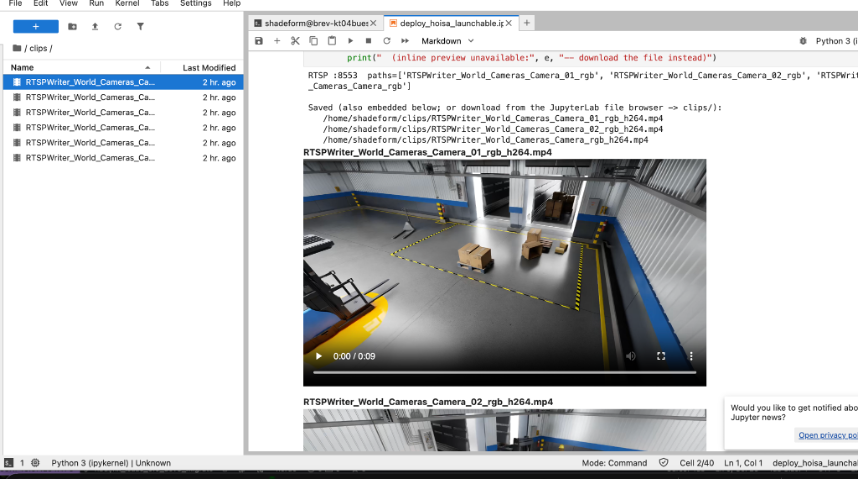
Task: Open the Kernel menu
Action: pos(127,3)
